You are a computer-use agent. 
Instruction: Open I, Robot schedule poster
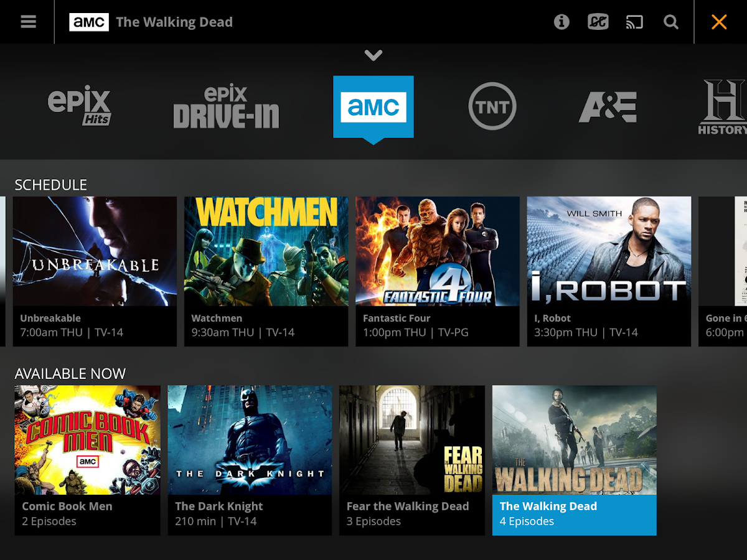(609, 251)
